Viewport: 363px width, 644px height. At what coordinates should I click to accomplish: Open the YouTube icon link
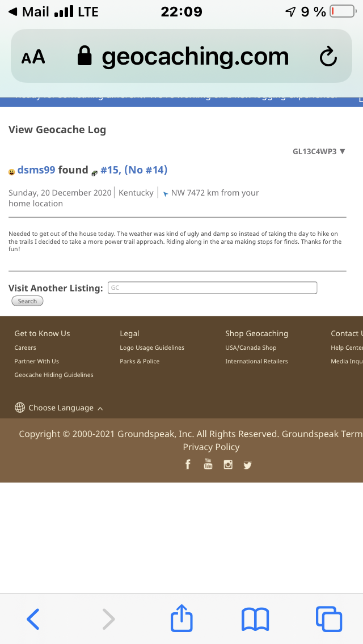pyautogui.click(x=208, y=464)
